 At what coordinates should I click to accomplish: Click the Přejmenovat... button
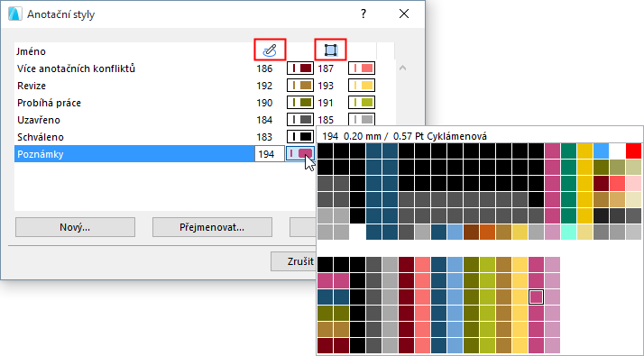[212, 227]
